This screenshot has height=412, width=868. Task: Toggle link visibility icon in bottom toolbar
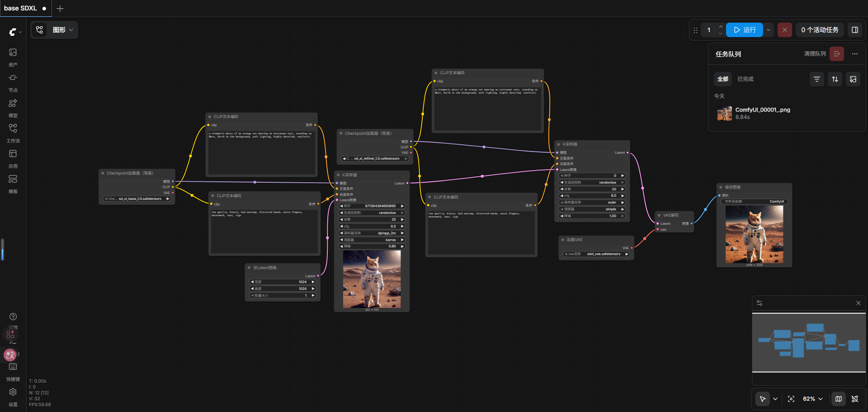(x=855, y=399)
